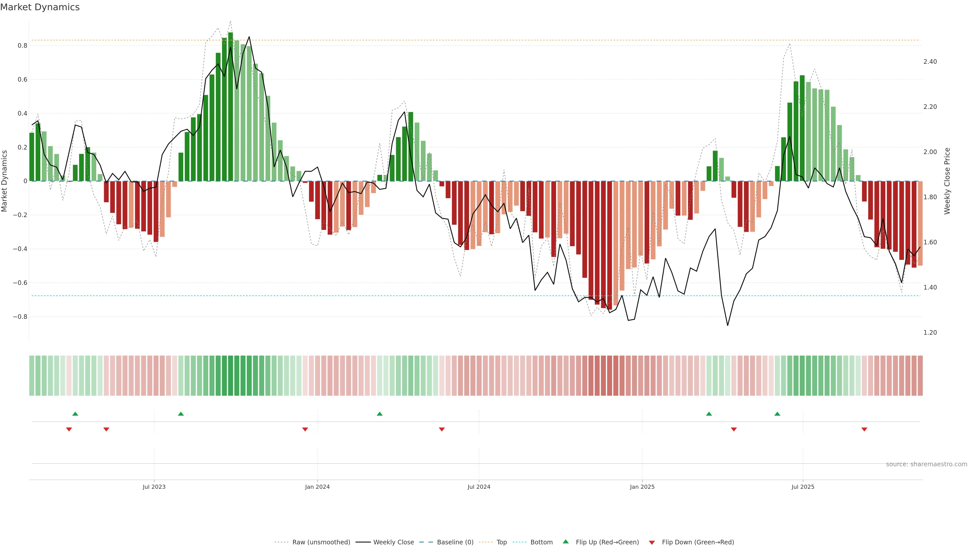The width and height of the screenshot is (980, 551).
Task: Click flip-down marker just before Jan 2024
Action: pos(305,429)
